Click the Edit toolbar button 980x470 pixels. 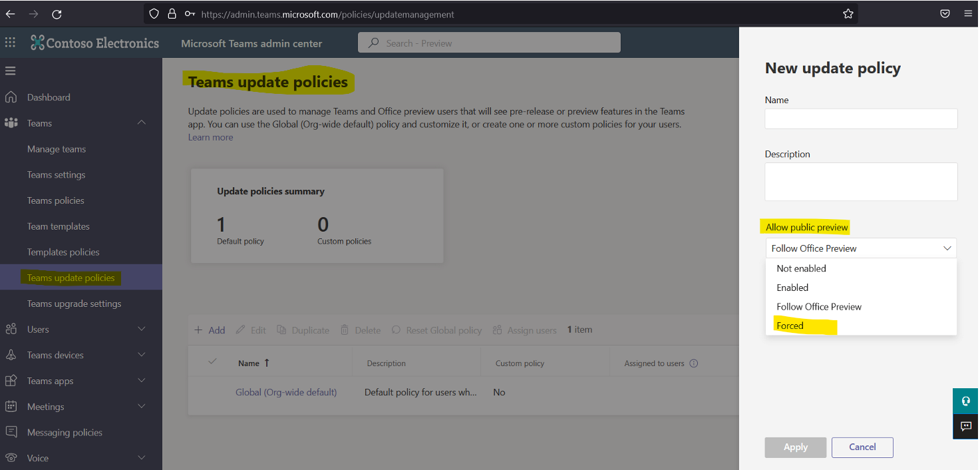click(x=251, y=330)
